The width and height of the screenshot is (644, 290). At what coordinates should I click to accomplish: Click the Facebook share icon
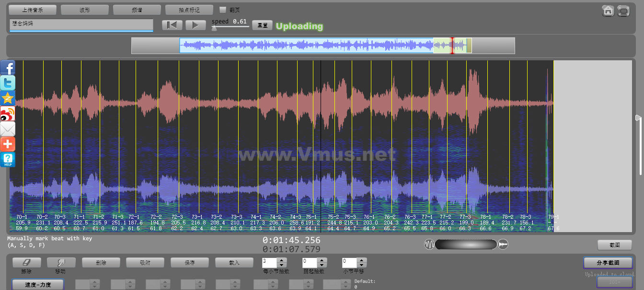8,67
